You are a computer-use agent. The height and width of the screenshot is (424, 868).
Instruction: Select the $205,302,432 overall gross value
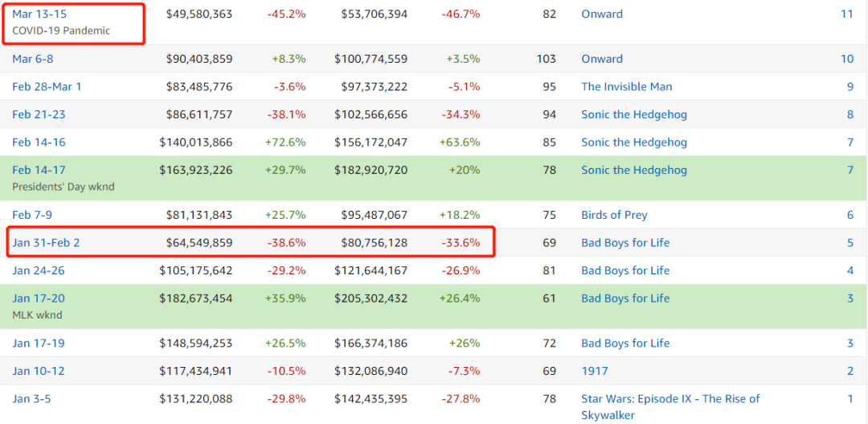371,298
